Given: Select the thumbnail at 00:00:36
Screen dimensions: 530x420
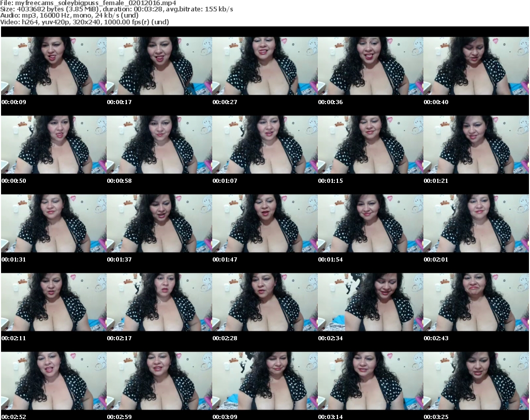Looking at the screenshot, I should pos(371,66).
